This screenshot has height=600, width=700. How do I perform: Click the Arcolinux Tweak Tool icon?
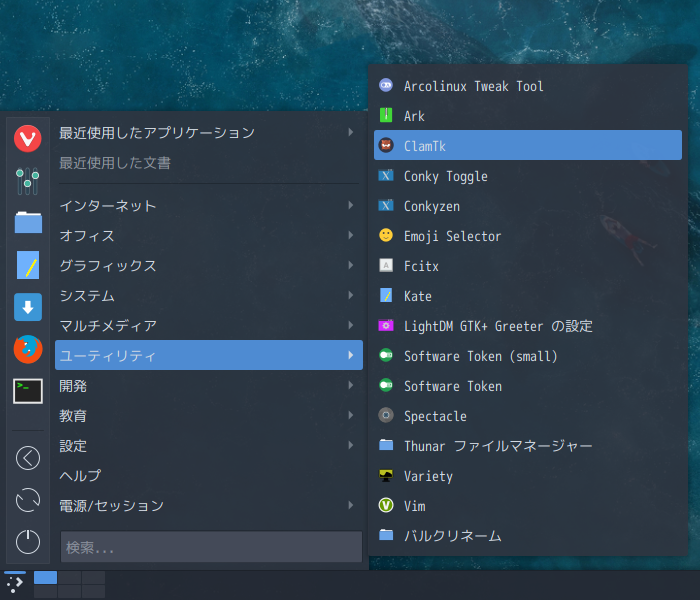point(386,85)
